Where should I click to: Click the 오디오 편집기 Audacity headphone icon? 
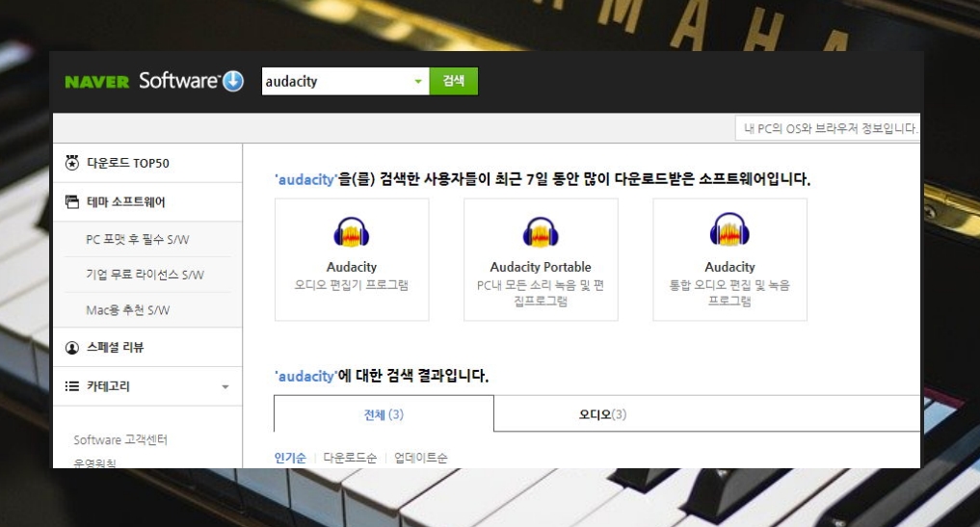pos(352,232)
